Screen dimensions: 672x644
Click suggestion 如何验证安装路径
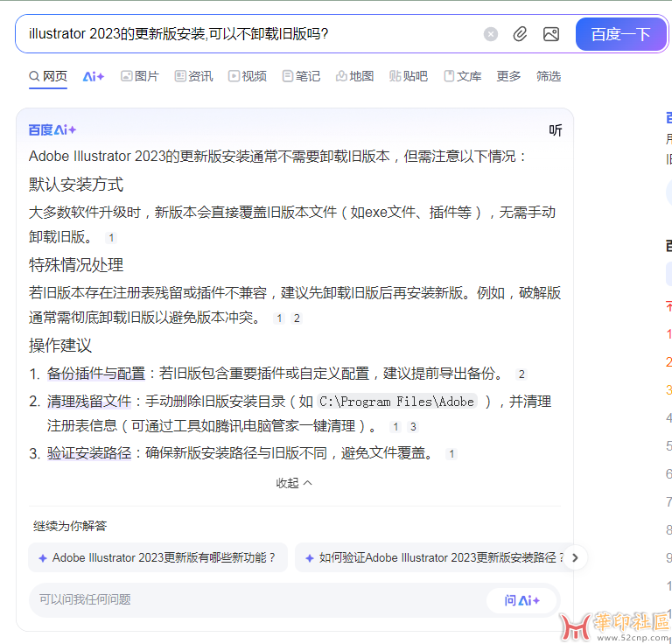[434, 557]
